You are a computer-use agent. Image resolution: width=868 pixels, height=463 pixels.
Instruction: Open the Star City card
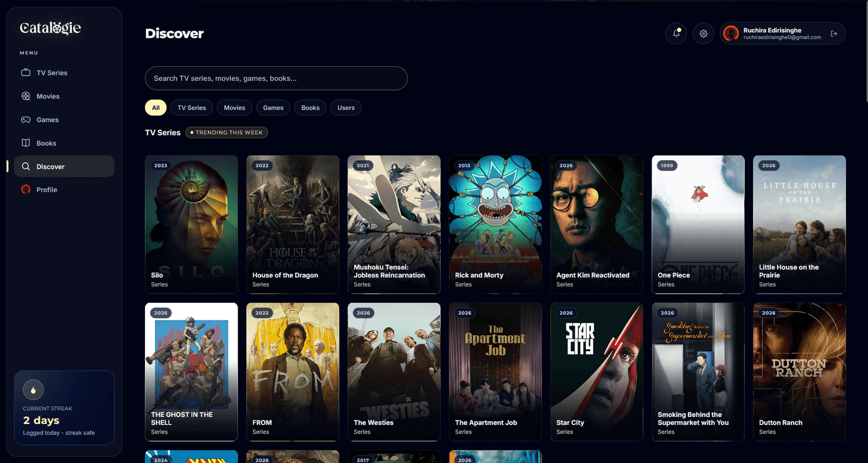click(597, 372)
